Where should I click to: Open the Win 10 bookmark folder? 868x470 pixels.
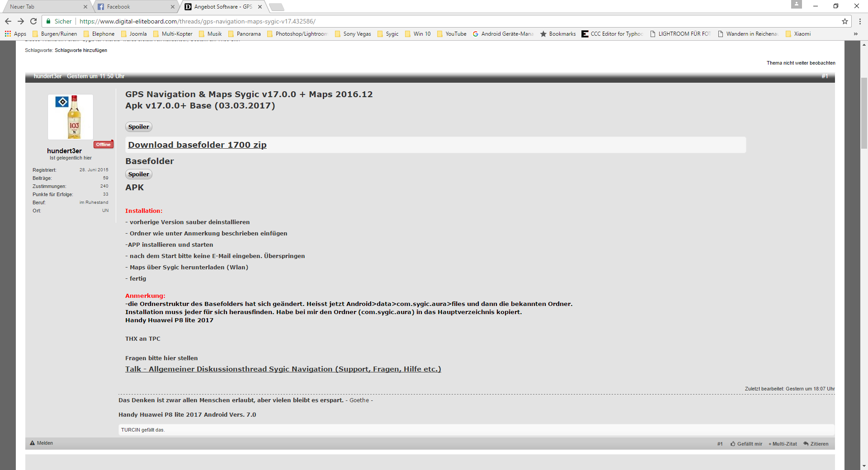(418, 34)
